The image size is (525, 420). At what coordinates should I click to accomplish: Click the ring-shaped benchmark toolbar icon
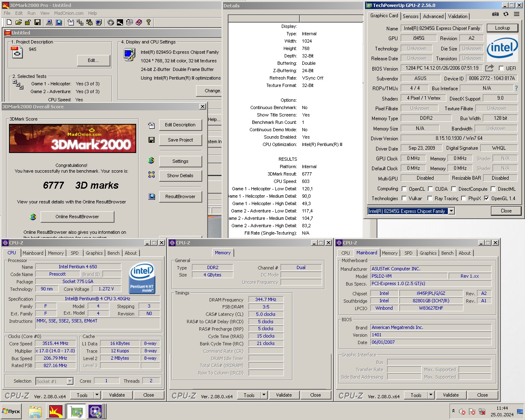pyautogui.click(x=111, y=22)
